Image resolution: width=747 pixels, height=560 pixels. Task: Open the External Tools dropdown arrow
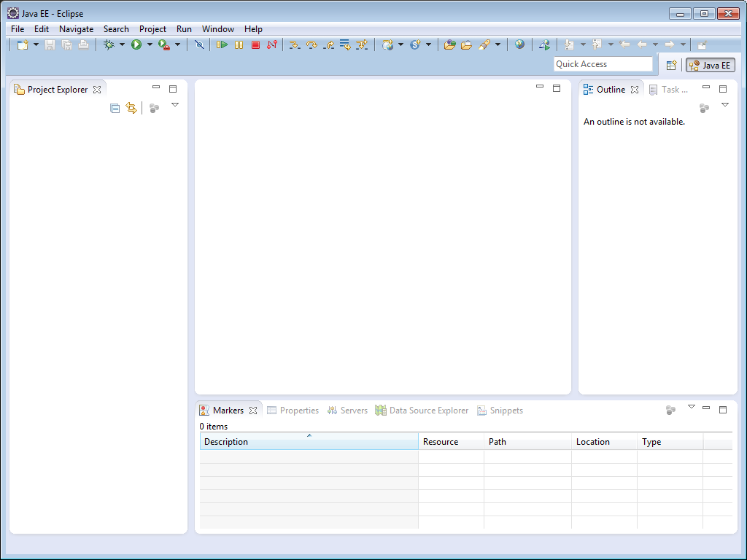point(178,44)
